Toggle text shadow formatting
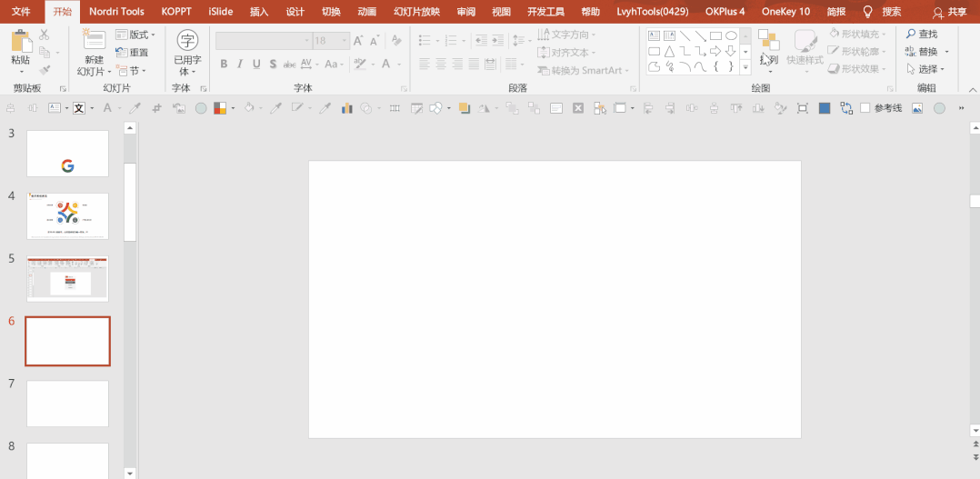Screen dimensions: 980x479 pos(273,64)
